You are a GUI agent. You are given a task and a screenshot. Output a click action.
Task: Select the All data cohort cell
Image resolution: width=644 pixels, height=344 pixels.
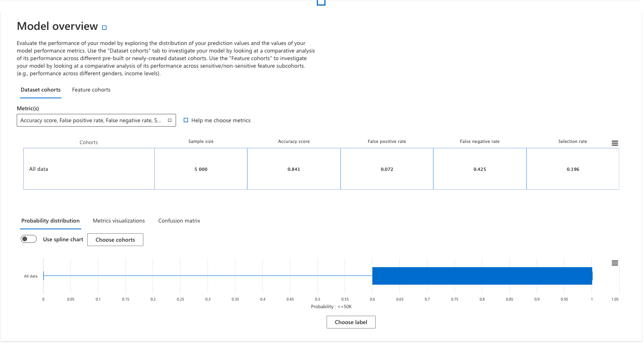pyautogui.click(x=89, y=169)
